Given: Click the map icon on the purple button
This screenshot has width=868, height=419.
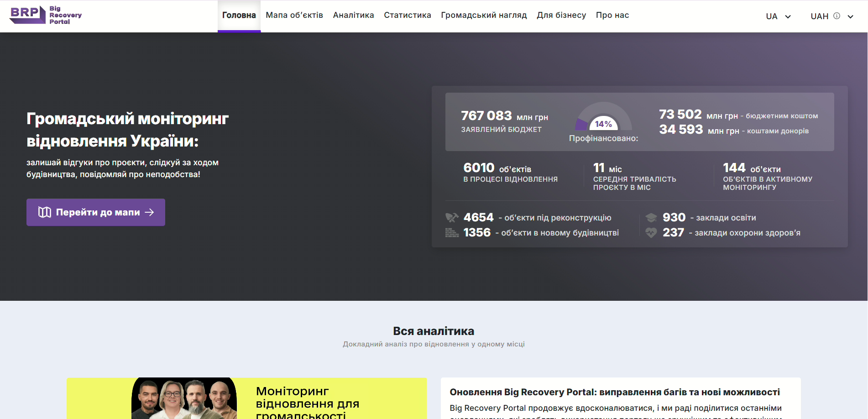Looking at the screenshot, I should point(44,212).
